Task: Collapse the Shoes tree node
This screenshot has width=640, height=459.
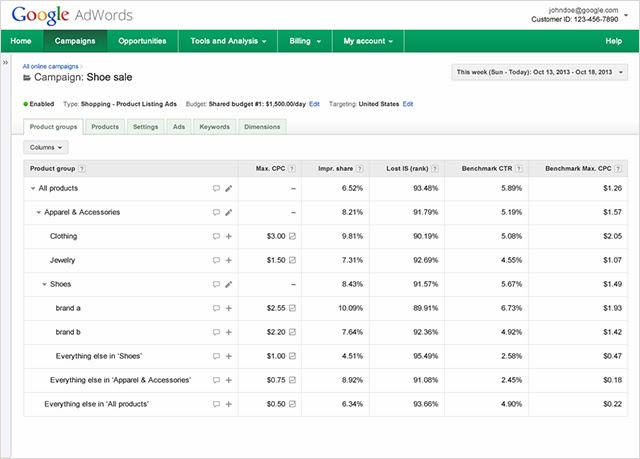Action: pyautogui.click(x=44, y=284)
